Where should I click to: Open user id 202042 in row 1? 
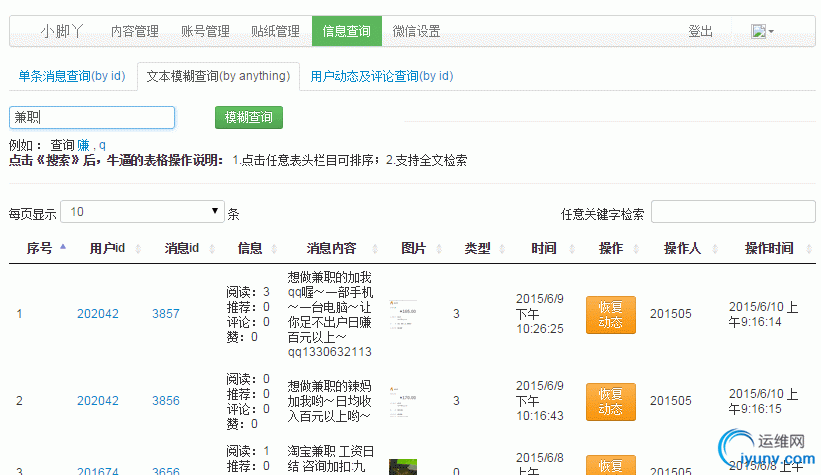[x=98, y=314]
